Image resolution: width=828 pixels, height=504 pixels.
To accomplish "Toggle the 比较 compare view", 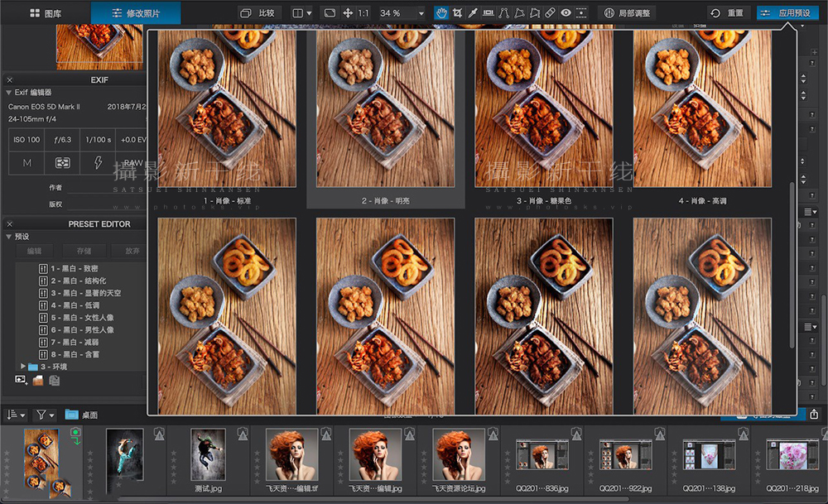I will 258,13.
